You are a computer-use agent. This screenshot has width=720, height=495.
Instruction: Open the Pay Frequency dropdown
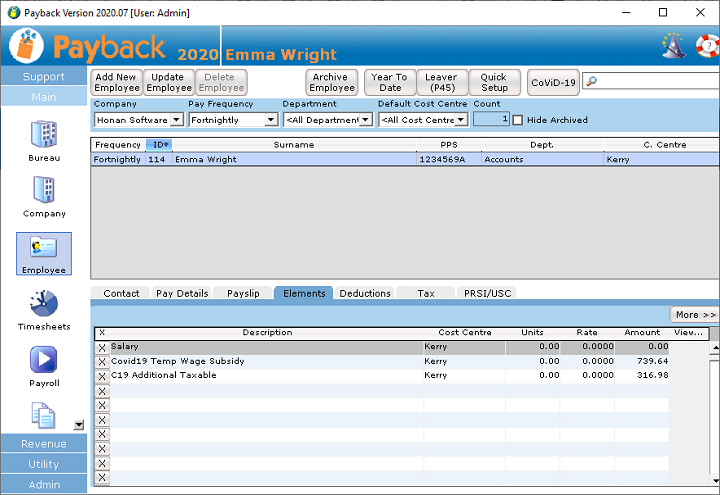pos(270,120)
